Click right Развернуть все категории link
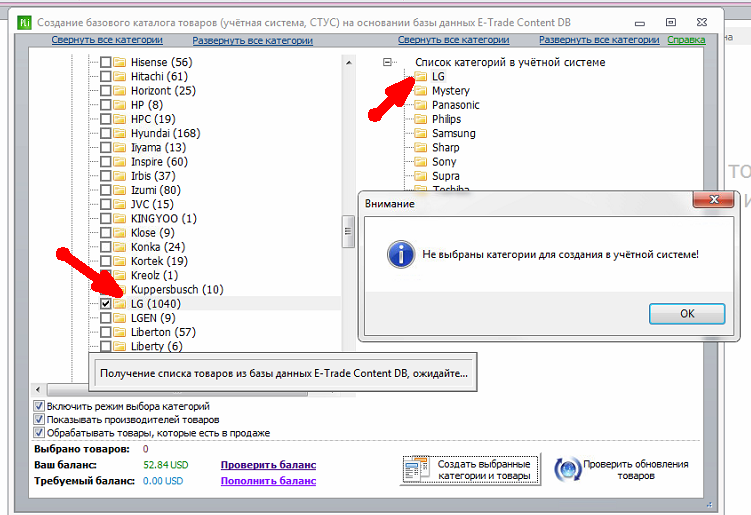 coord(599,40)
